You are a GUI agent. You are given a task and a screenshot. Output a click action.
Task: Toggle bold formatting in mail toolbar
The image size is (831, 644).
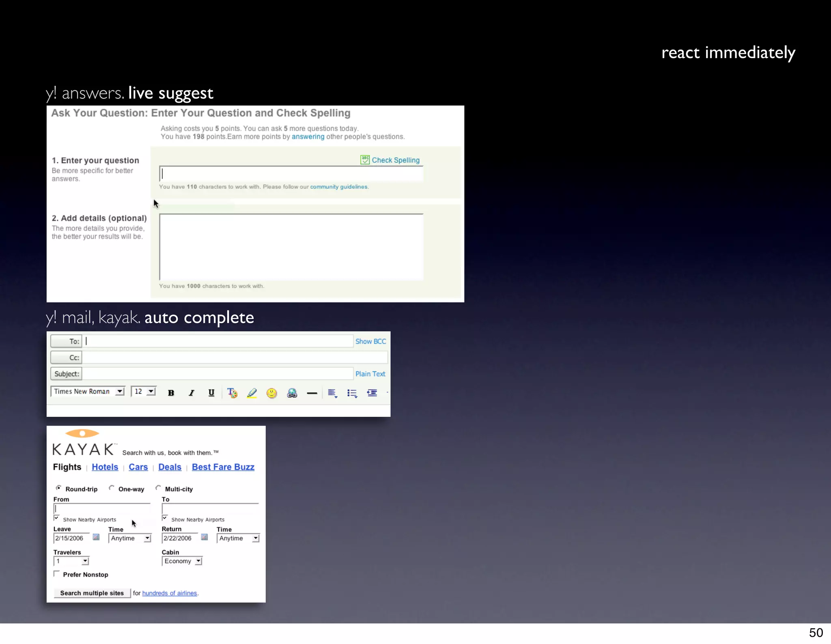[171, 393]
